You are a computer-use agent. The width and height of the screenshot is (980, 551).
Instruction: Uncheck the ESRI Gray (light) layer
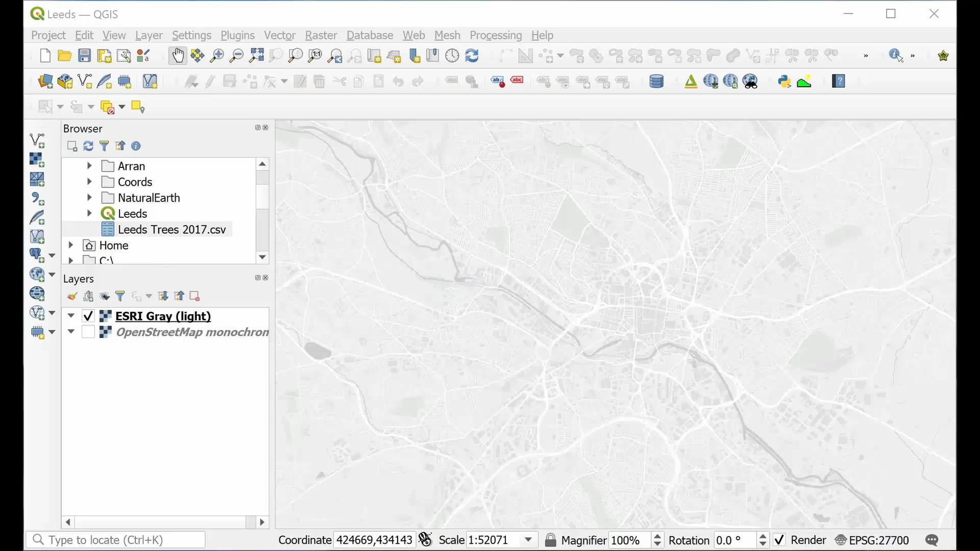pos(88,316)
